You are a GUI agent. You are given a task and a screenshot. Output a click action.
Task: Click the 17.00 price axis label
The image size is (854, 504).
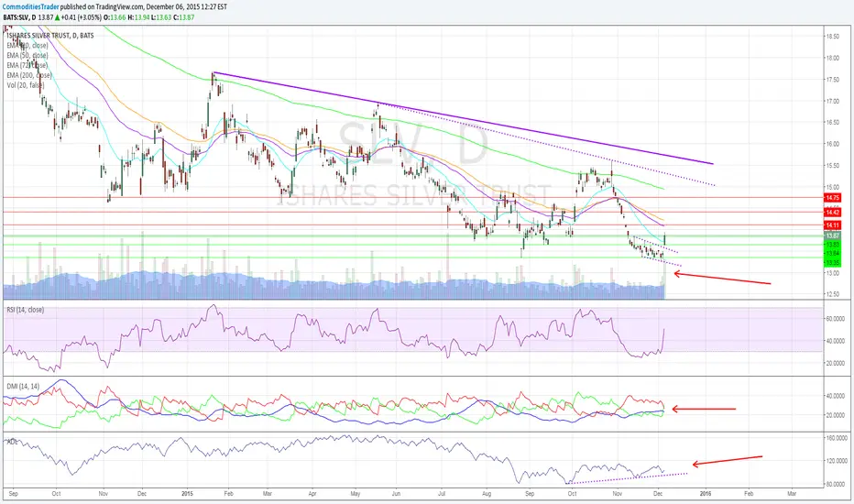(833, 101)
